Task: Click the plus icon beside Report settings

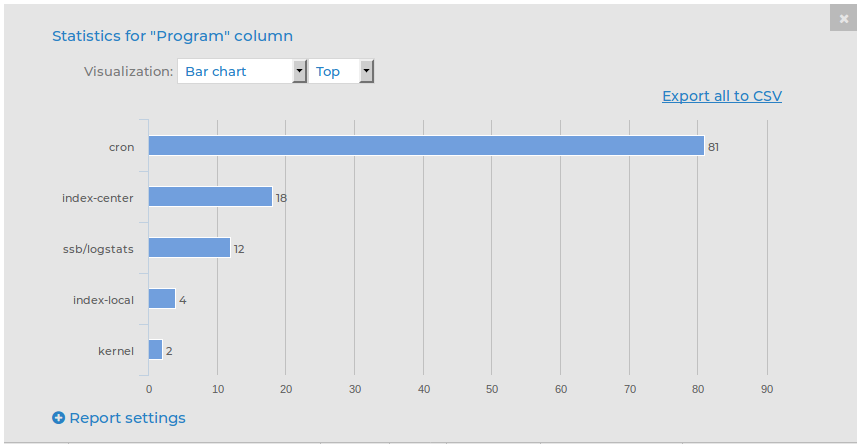Action: point(58,418)
